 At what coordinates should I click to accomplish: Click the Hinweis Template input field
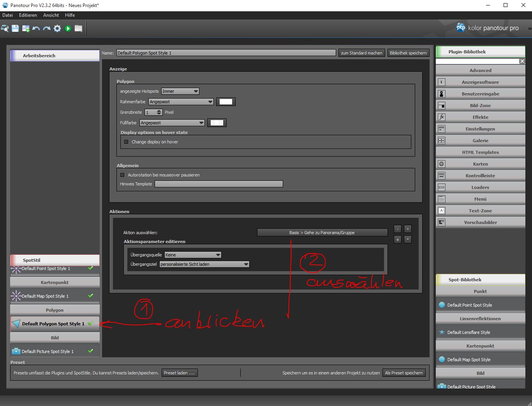218,184
